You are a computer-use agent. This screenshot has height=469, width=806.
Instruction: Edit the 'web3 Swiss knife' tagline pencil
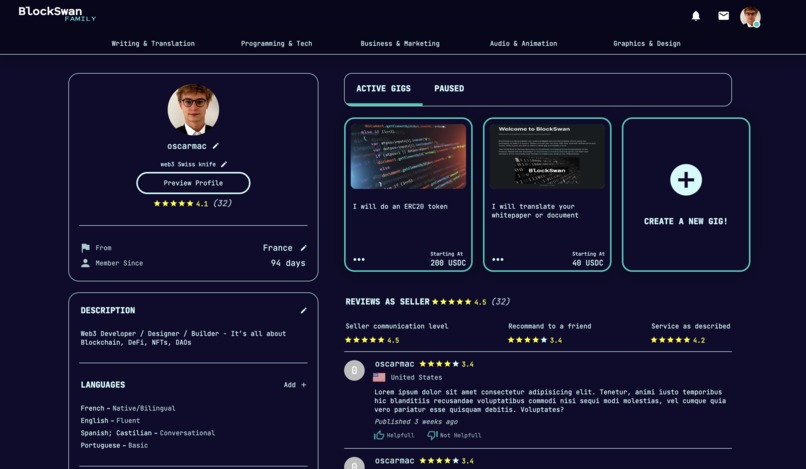point(224,165)
